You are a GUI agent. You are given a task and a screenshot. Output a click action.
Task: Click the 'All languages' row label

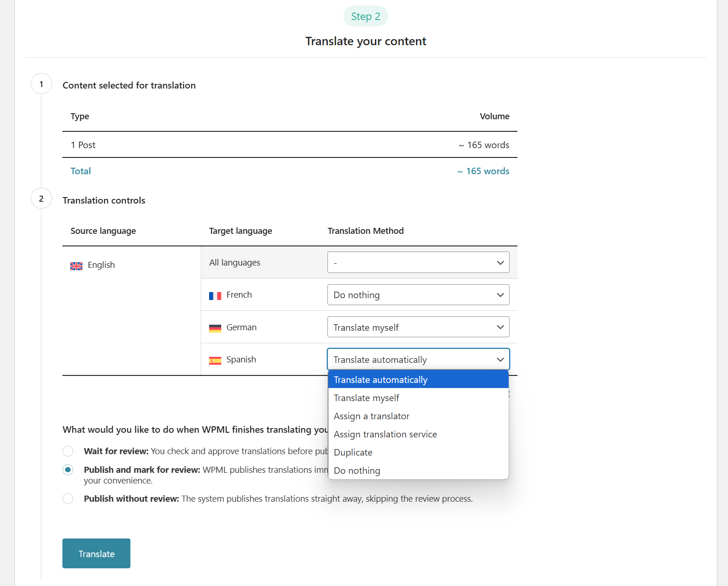point(235,262)
